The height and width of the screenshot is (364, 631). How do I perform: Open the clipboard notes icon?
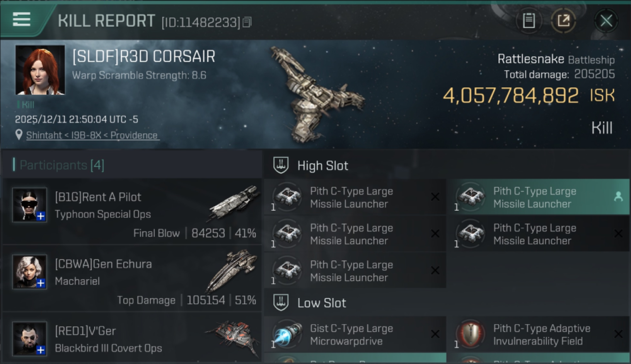point(529,20)
